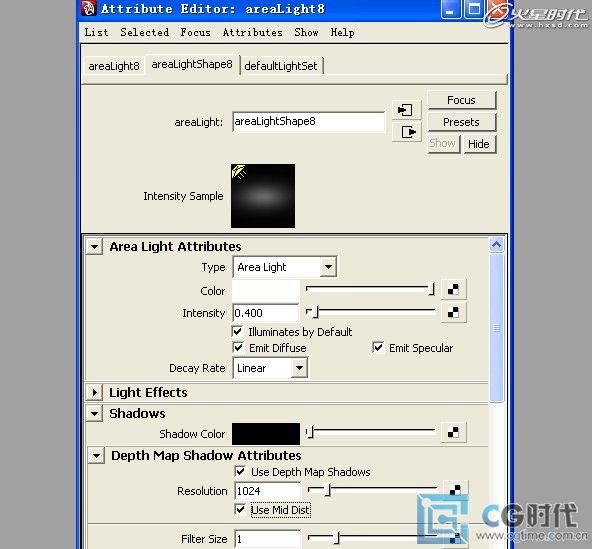Viewport: 592px width, 549px height.
Task: Click the input connection arrow icon
Action: click(x=406, y=110)
